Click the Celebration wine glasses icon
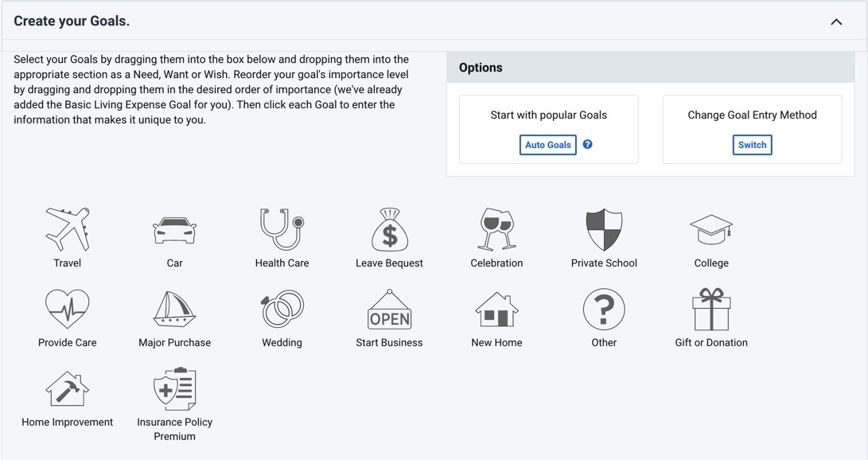This screenshot has height=460, width=868. 496,229
